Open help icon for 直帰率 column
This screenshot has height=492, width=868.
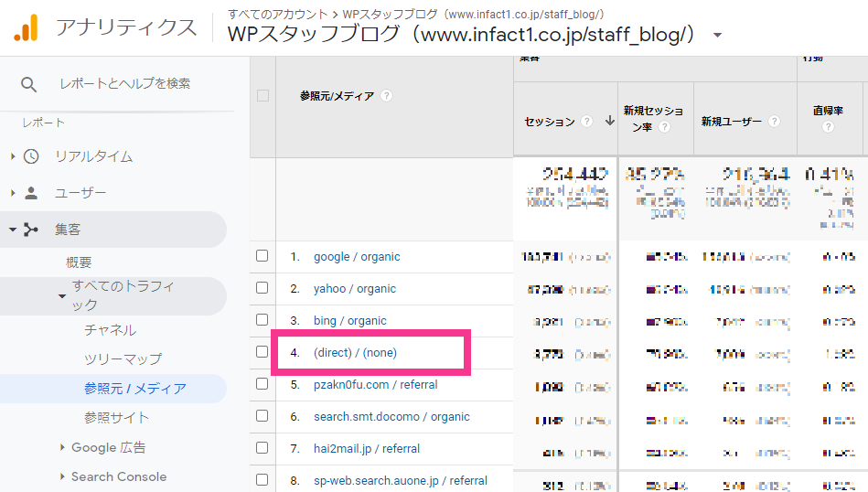pyautogui.click(x=828, y=127)
